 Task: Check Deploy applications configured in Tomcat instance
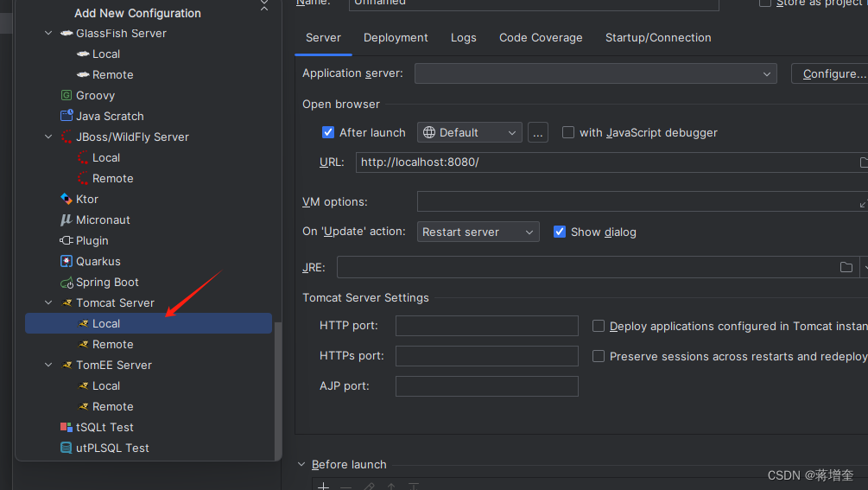click(x=599, y=326)
